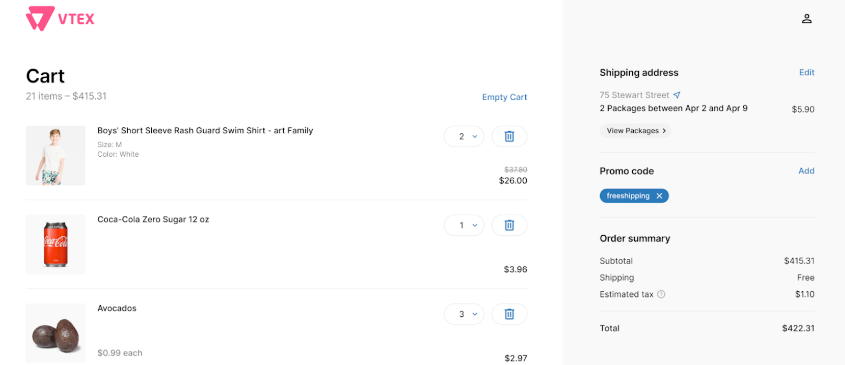Click the Shipping Free value
845x365 pixels.
tap(806, 278)
